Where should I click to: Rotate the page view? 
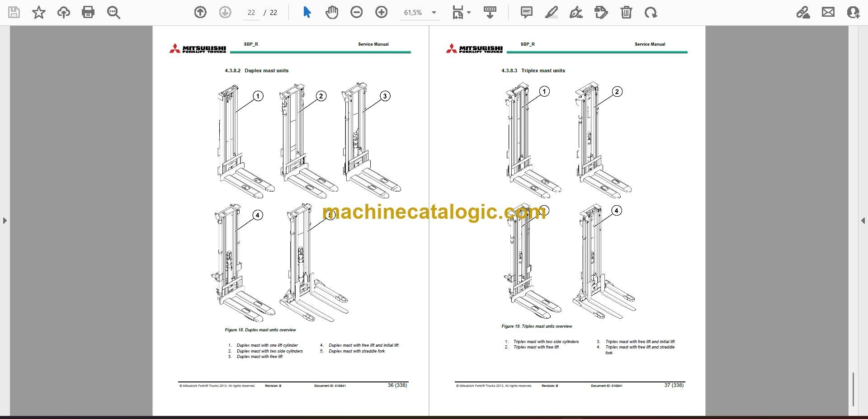pyautogui.click(x=651, y=12)
